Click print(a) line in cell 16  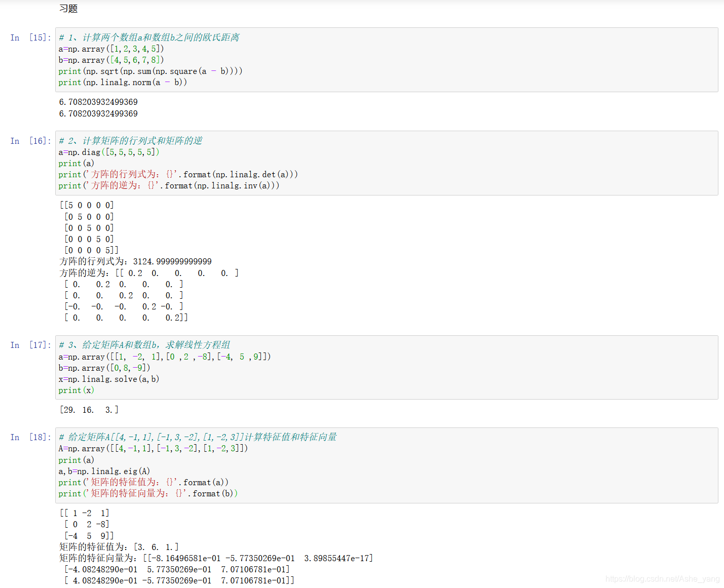coord(77,164)
